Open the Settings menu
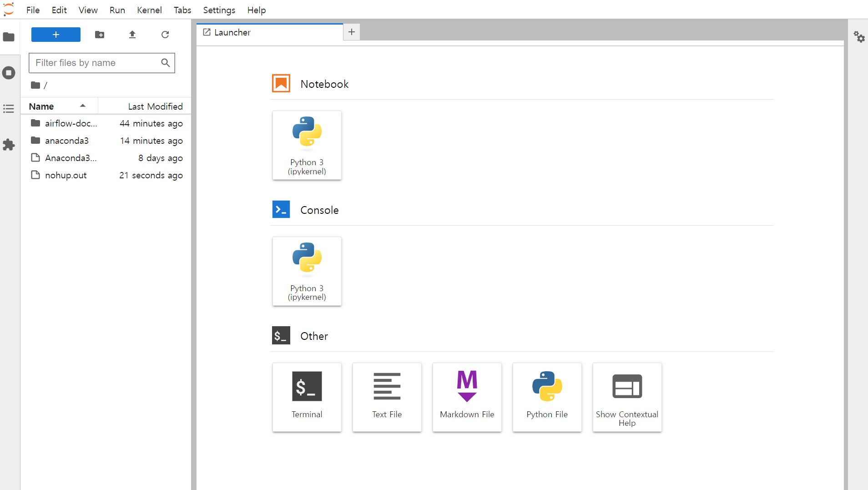Viewport: 868px width, 490px height. (219, 10)
